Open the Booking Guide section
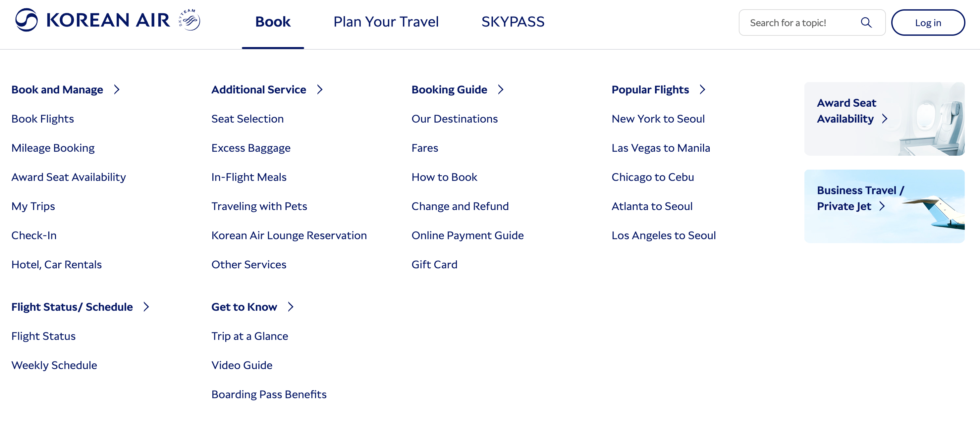The width and height of the screenshot is (980, 428). [449, 90]
